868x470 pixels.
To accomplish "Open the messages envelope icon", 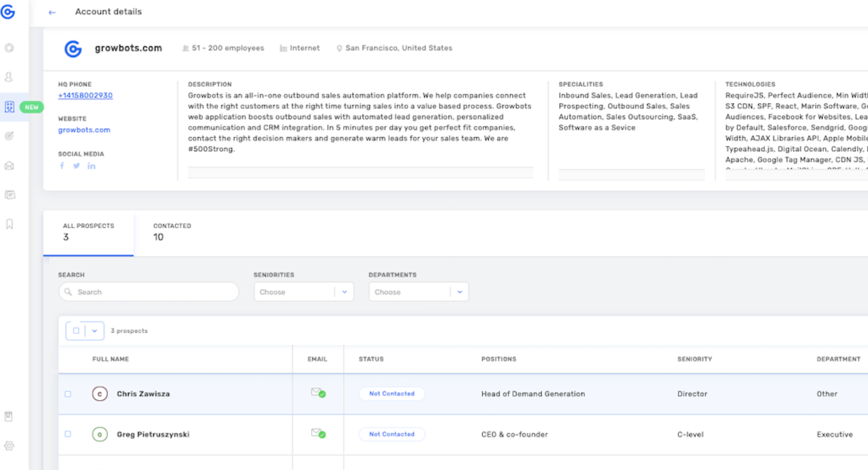I will click(9, 165).
